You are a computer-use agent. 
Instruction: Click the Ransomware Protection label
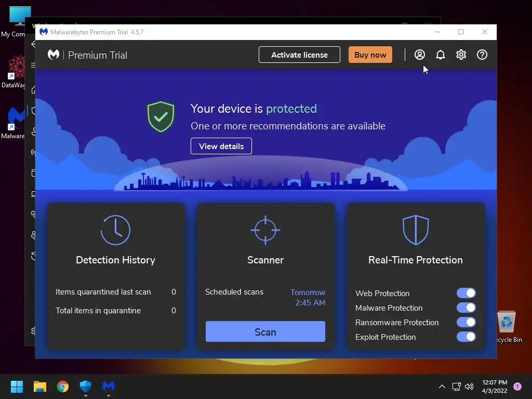click(397, 322)
